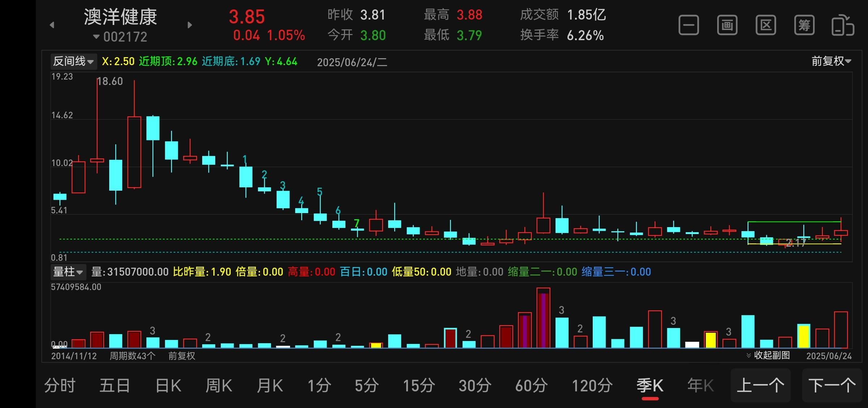Image resolution: width=868 pixels, height=408 pixels.
Task: Select the 分时 intraday tab
Action: [x=60, y=386]
